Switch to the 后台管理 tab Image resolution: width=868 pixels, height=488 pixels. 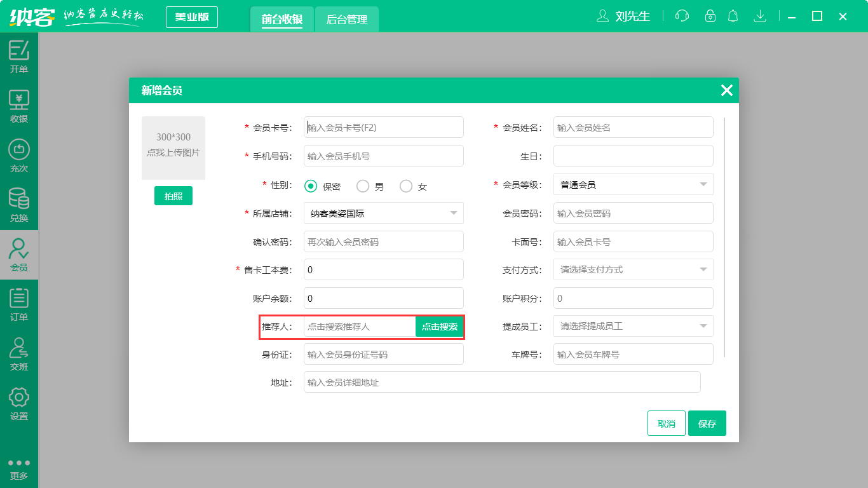[347, 19]
